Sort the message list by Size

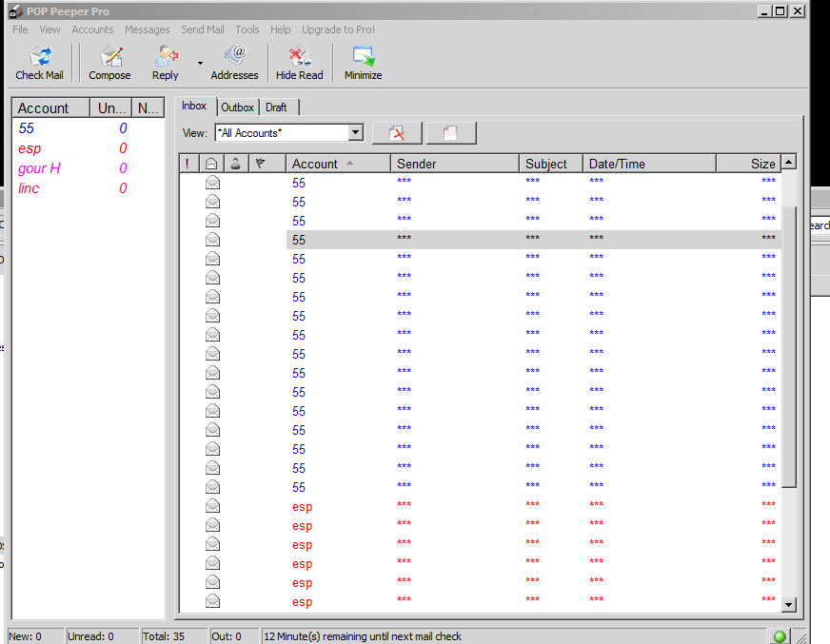[x=748, y=164]
